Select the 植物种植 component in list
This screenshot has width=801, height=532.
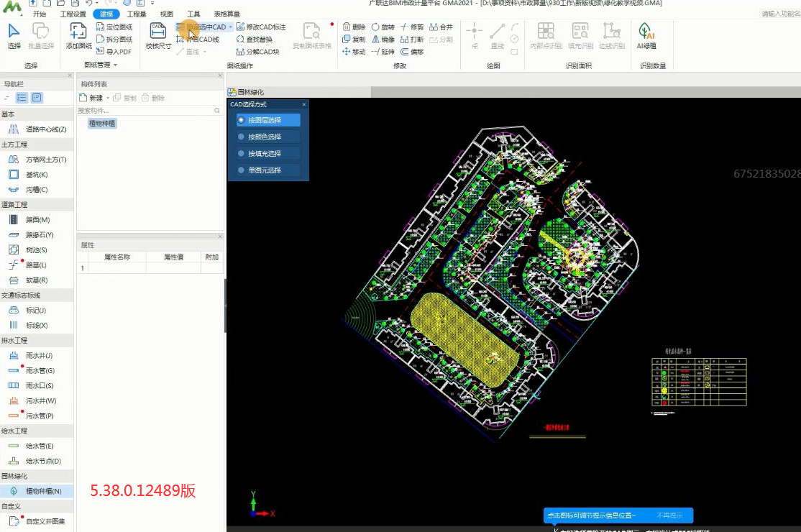(x=102, y=123)
